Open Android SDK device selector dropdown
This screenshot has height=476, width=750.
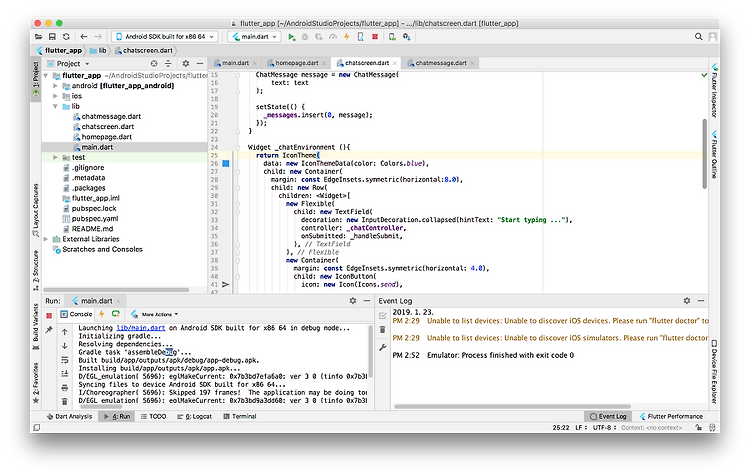coord(165,36)
